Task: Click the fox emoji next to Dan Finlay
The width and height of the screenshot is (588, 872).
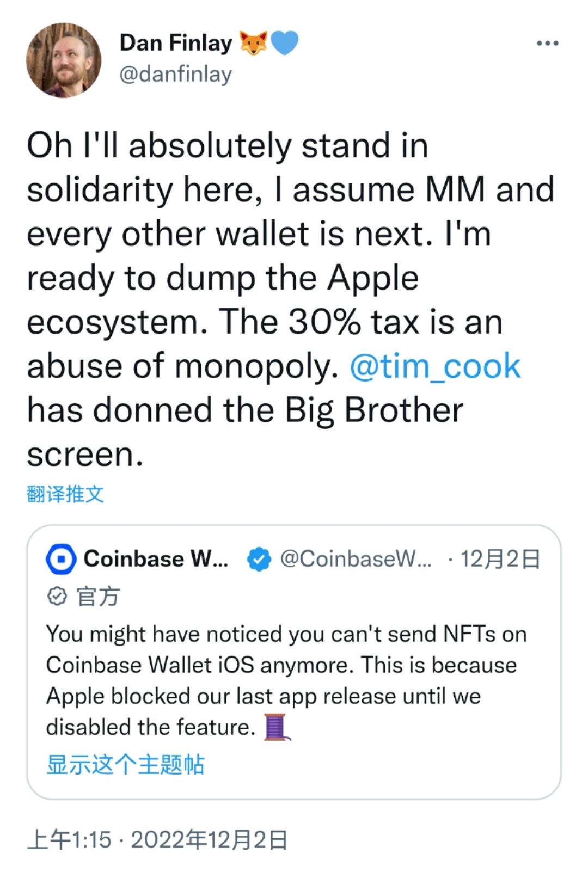Action: [253, 43]
